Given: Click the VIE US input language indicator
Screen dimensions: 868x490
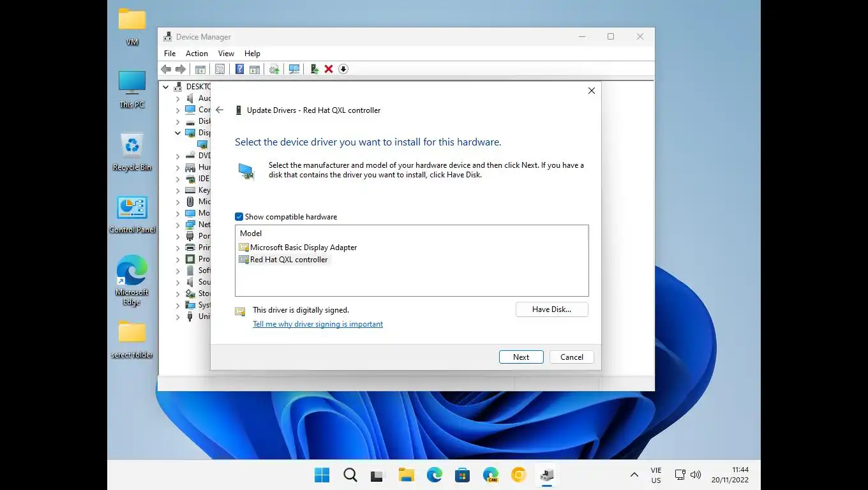Looking at the screenshot, I should [x=656, y=475].
